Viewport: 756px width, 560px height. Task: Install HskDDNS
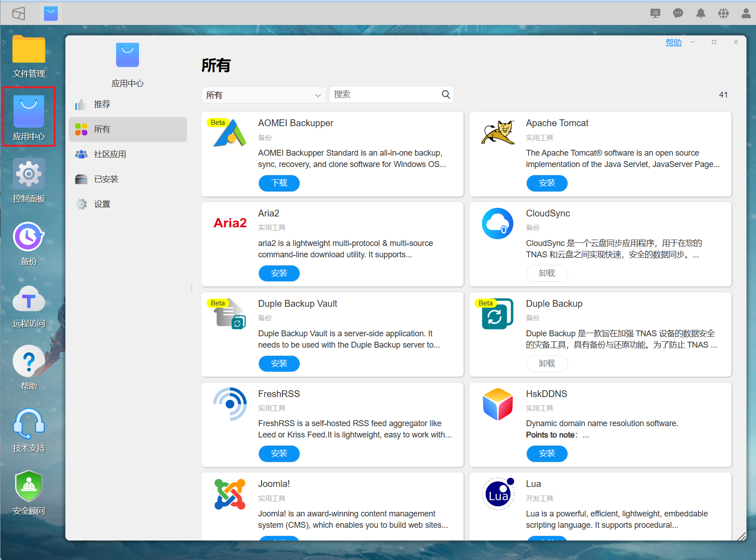coord(547,453)
